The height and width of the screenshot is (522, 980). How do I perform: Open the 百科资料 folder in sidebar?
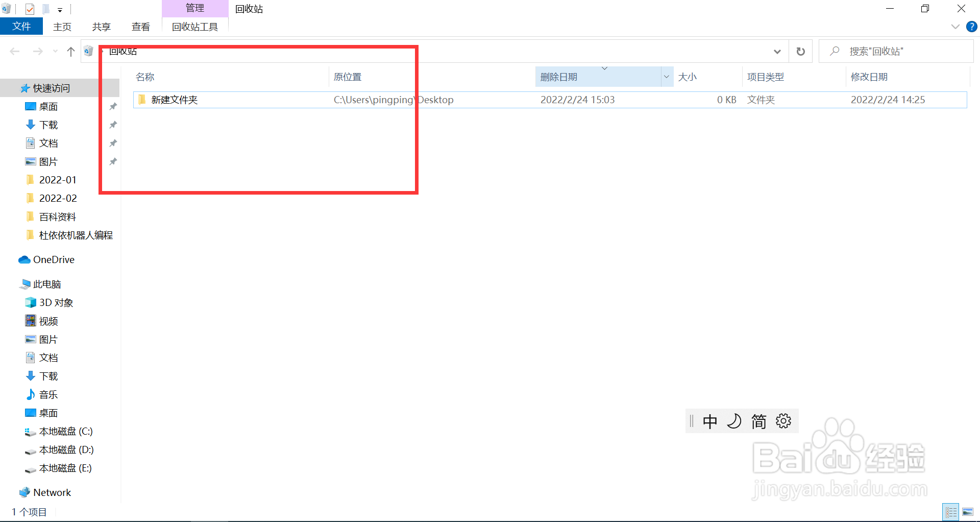(x=57, y=217)
